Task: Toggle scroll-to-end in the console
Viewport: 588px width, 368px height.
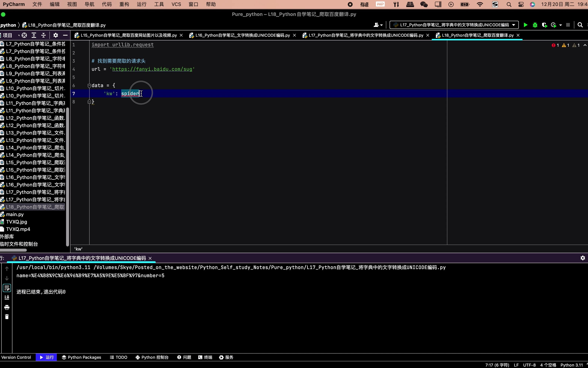Action: [x=7, y=297]
